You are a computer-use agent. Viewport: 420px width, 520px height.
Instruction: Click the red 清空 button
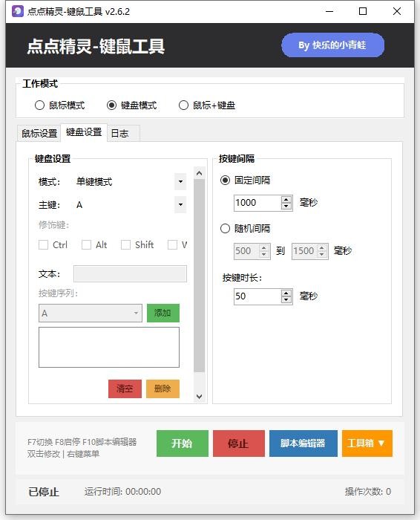125,389
